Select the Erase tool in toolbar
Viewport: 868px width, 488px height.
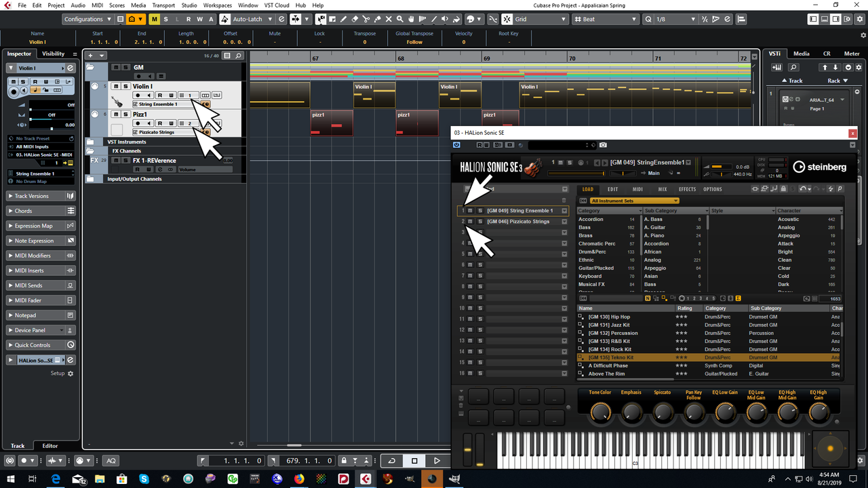pos(355,19)
